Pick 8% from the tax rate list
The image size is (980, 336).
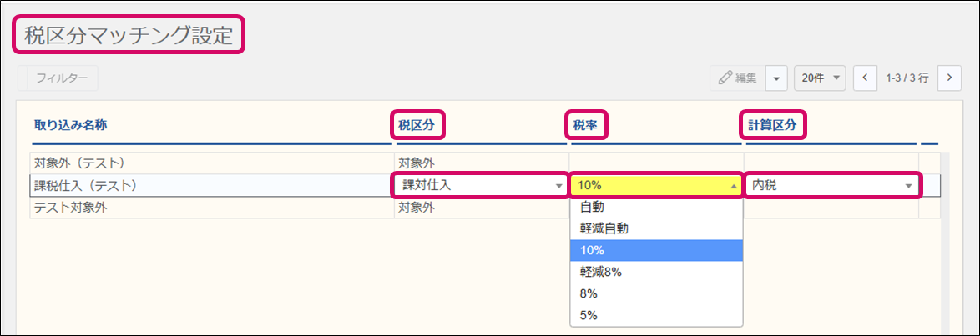pyautogui.click(x=589, y=293)
